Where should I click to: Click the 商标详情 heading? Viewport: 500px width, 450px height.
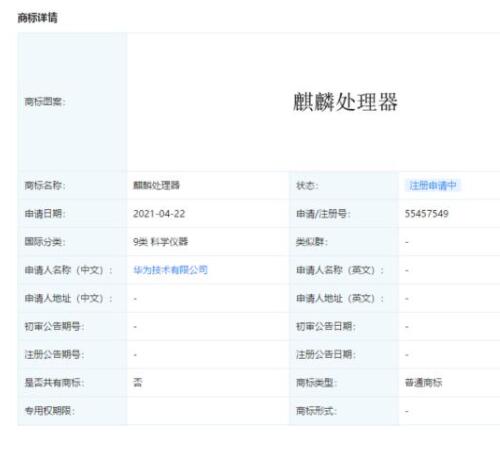[x=37, y=17]
